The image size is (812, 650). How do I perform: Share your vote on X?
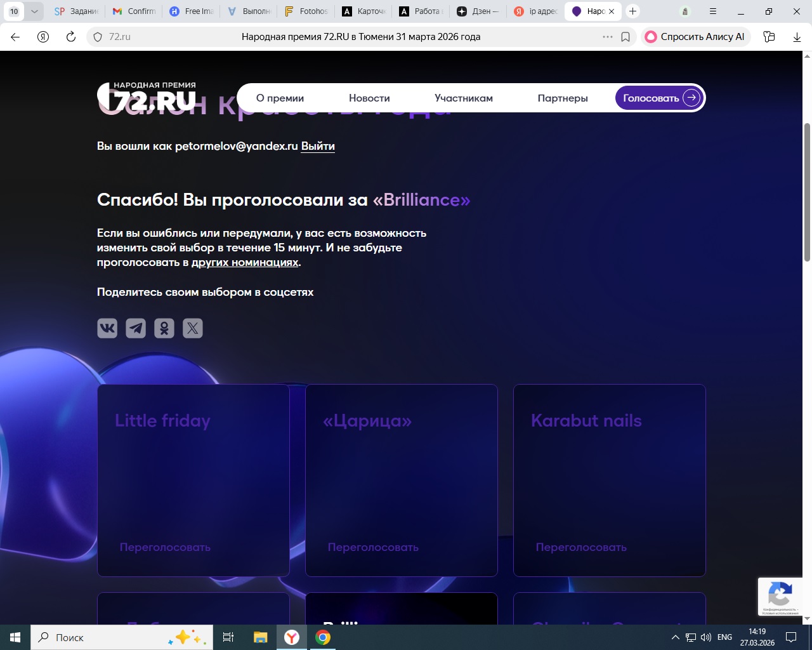193,328
